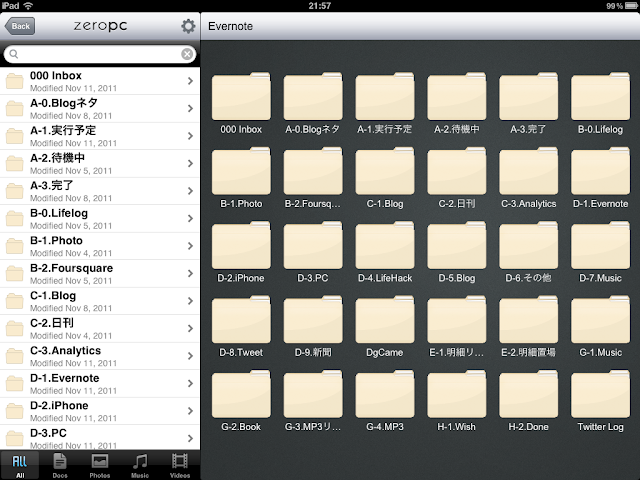The image size is (640, 480).
Task: Switch to the Docs tab
Action: 60,466
